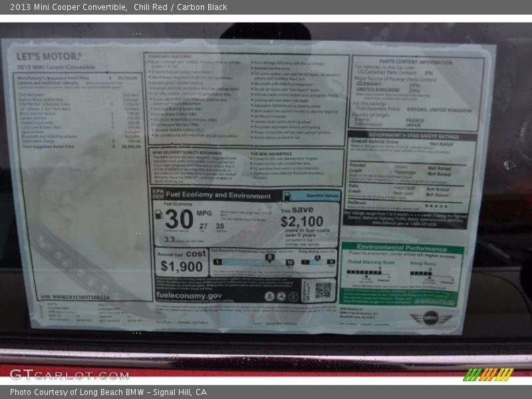
Task: Click the 'Gasoline Vehicle' badge
Action: click(311, 196)
